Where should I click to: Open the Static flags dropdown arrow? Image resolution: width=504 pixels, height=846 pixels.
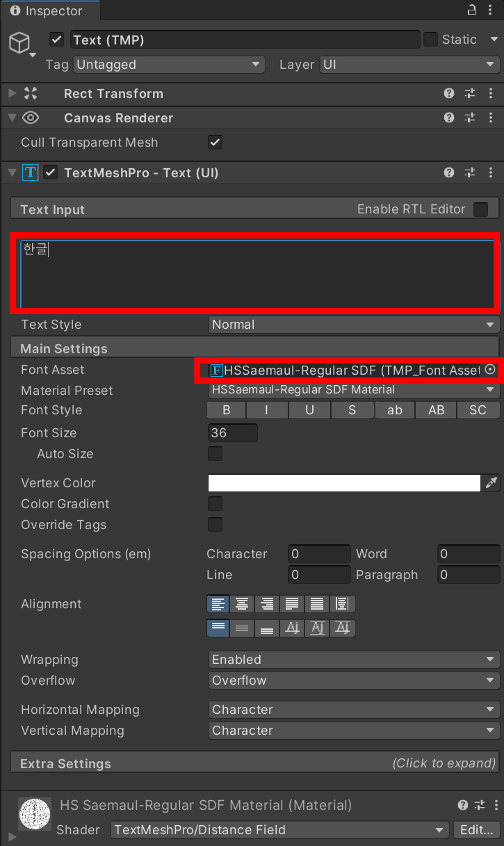tap(493, 40)
